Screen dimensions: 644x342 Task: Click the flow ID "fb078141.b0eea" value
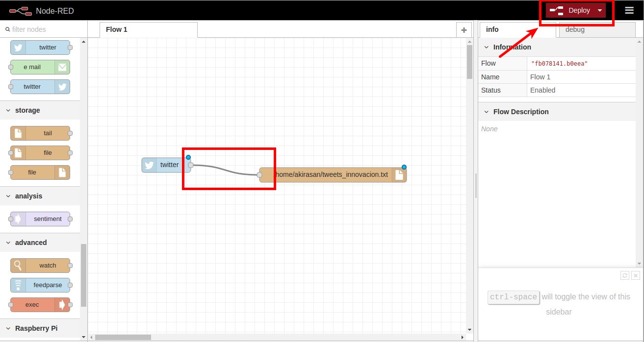(x=559, y=64)
